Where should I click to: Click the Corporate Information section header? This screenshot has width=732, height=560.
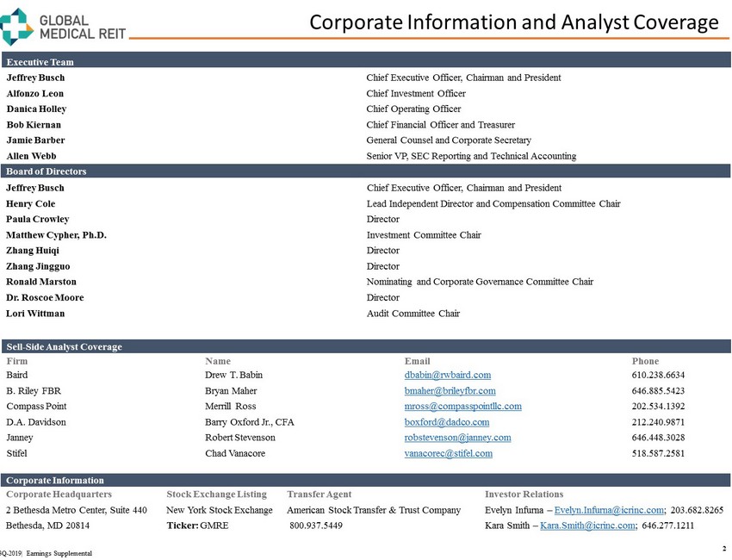click(x=55, y=480)
